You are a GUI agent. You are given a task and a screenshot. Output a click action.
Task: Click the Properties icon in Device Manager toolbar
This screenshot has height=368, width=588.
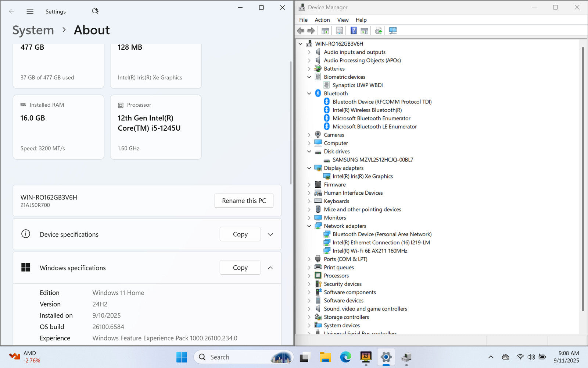339,31
